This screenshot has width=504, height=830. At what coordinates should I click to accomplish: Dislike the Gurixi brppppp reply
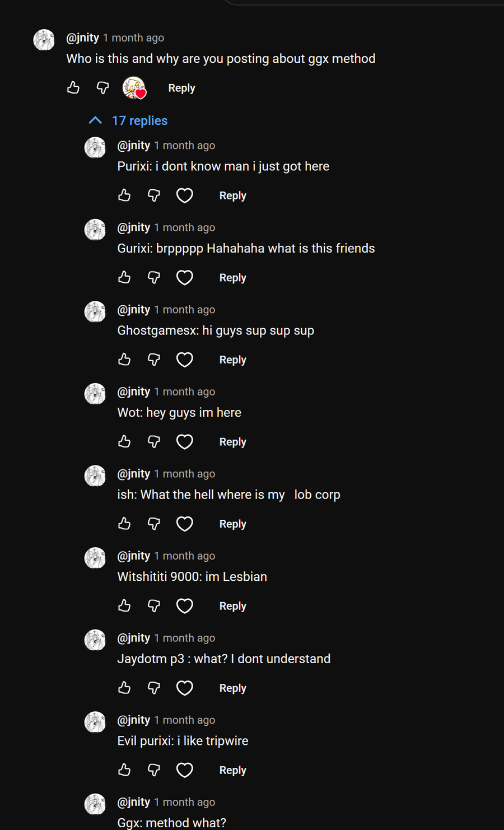click(x=153, y=277)
